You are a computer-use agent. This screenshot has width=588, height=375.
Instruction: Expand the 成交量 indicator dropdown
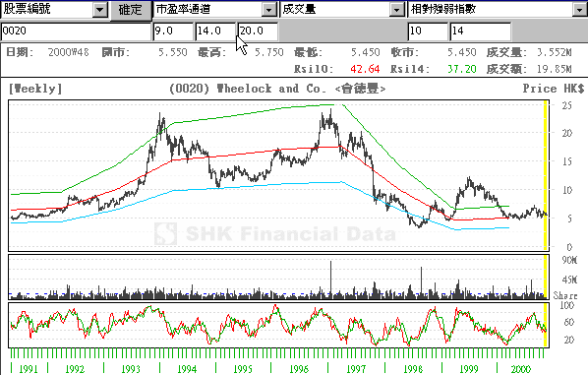click(396, 9)
